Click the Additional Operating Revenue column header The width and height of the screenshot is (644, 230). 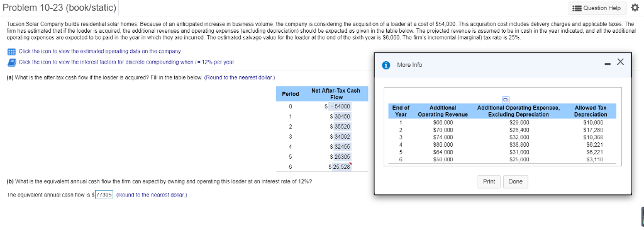click(443, 111)
